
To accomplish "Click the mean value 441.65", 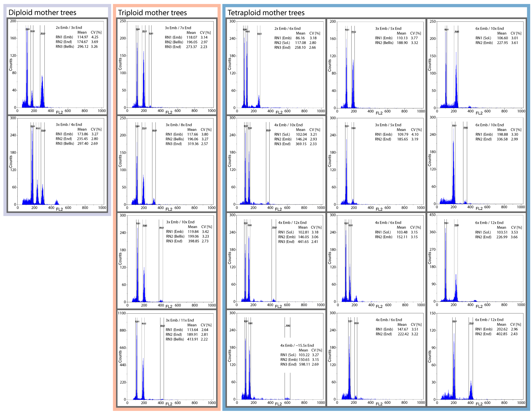I will pyautogui.click(x=303, y=242).
